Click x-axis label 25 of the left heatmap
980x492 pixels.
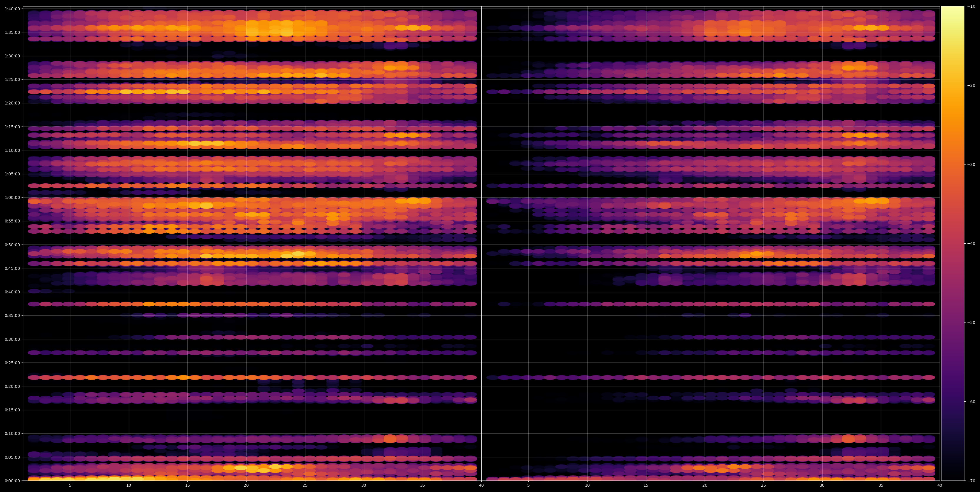pos(305,486)
